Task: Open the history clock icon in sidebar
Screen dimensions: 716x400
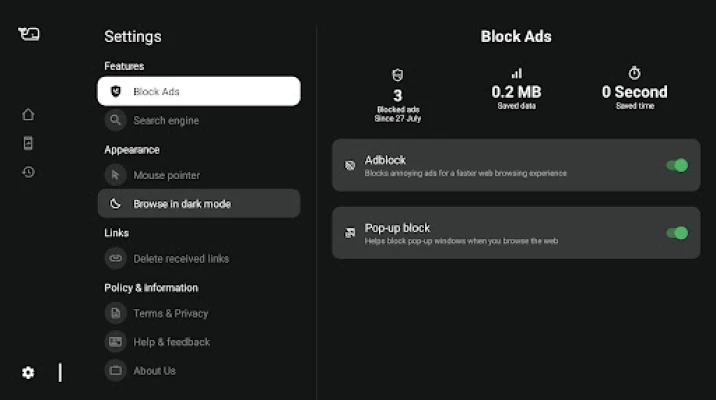Action: point(28,172)
